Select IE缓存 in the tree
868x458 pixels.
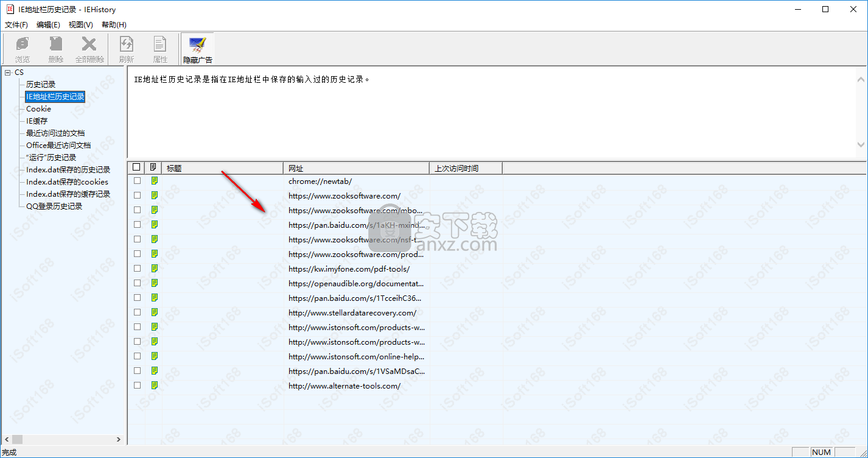37,121
